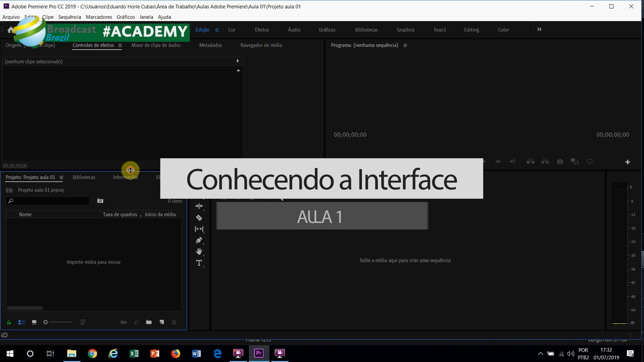
Task: Select the Hand tool
Action: 199,251
